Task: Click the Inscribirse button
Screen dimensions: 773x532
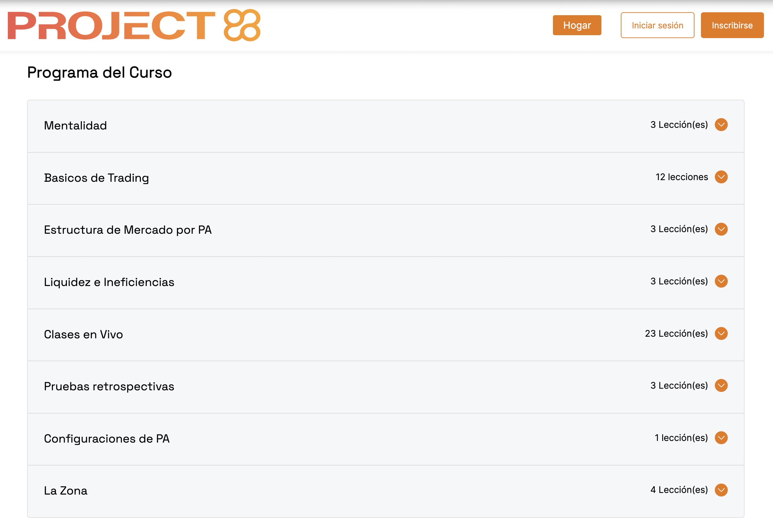Action: click(x=732, y=25)
